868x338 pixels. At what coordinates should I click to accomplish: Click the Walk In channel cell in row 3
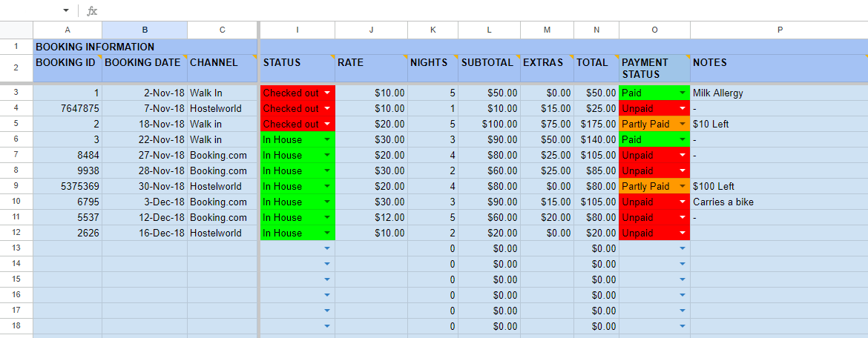[223, 93]
